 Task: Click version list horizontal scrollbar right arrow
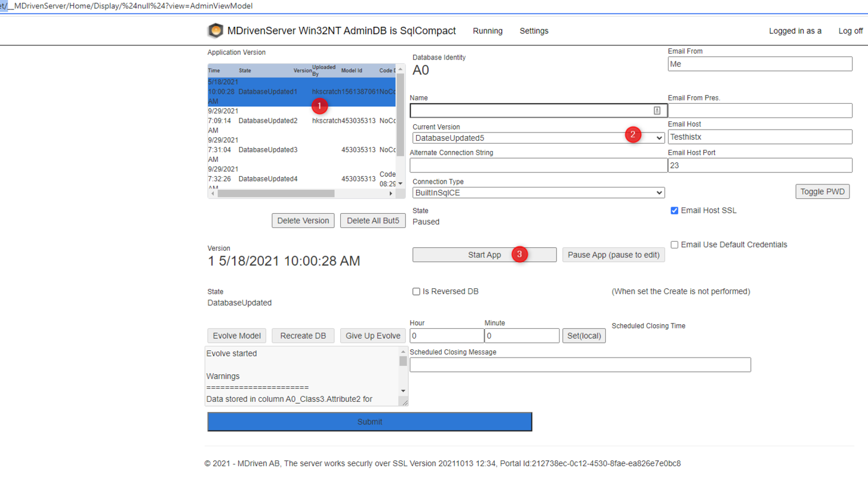click(391, 193)
